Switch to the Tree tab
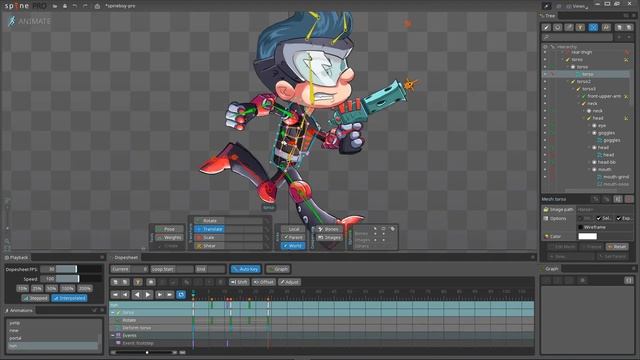 click(x=548, y=16)
